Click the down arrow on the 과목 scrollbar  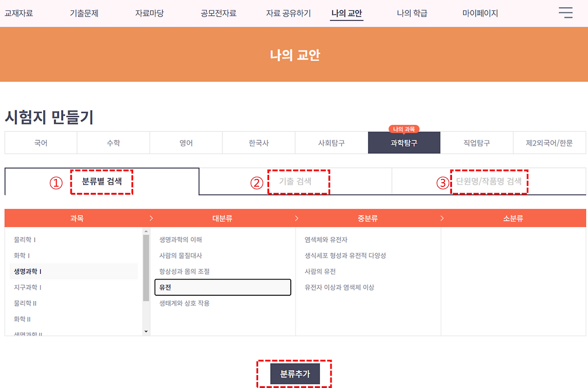point(146,331)
